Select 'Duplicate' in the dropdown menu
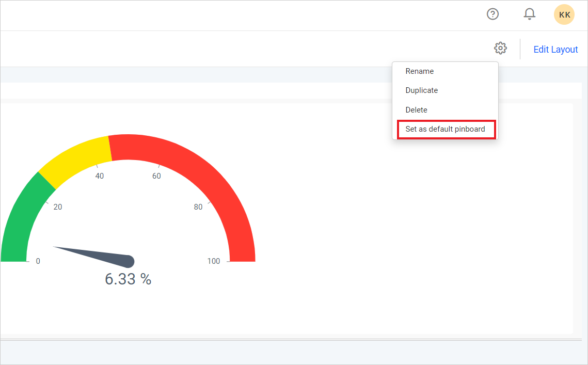This screenshot has width=588, height=365. [x=421, y=90]
